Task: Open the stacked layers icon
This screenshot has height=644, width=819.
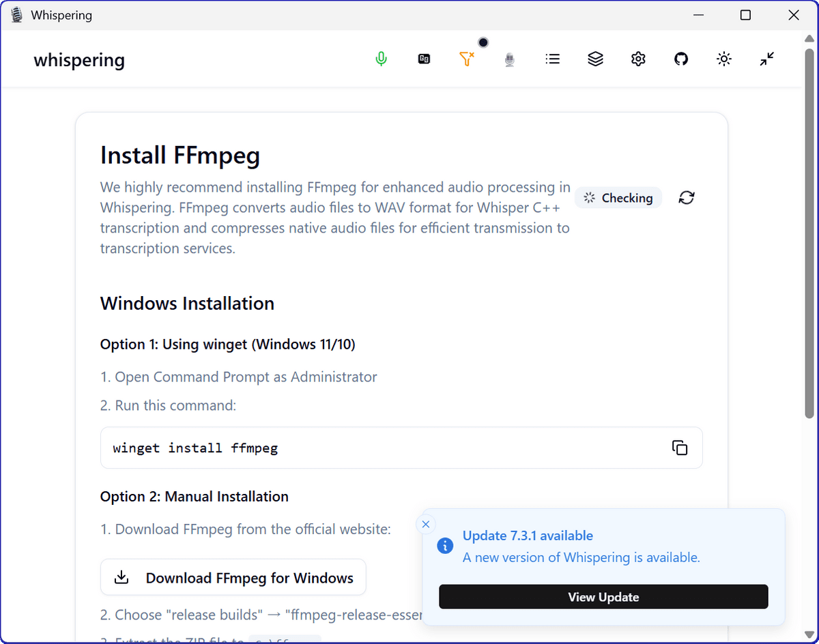Action: [x=595, y=59]
